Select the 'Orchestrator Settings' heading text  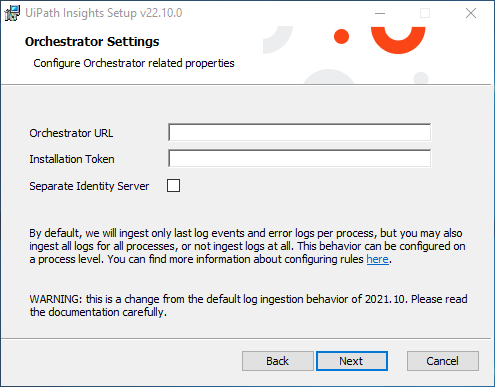(92, 42)
